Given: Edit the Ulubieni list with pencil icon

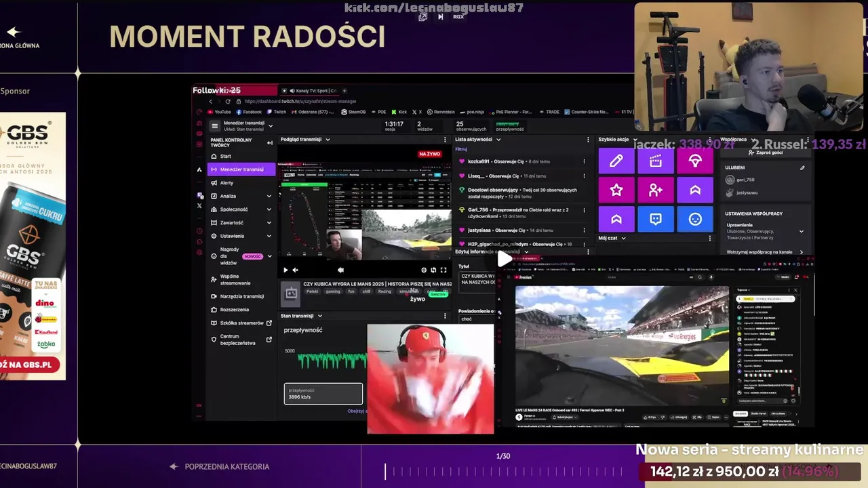Looking at the screenshot, I should [x=802, y=167].
